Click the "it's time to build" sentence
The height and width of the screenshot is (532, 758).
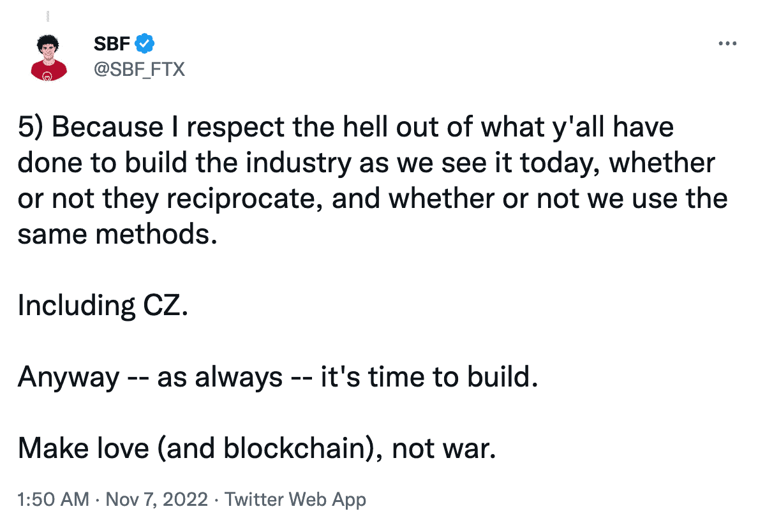pyautogui.click(x=429, y=377)
